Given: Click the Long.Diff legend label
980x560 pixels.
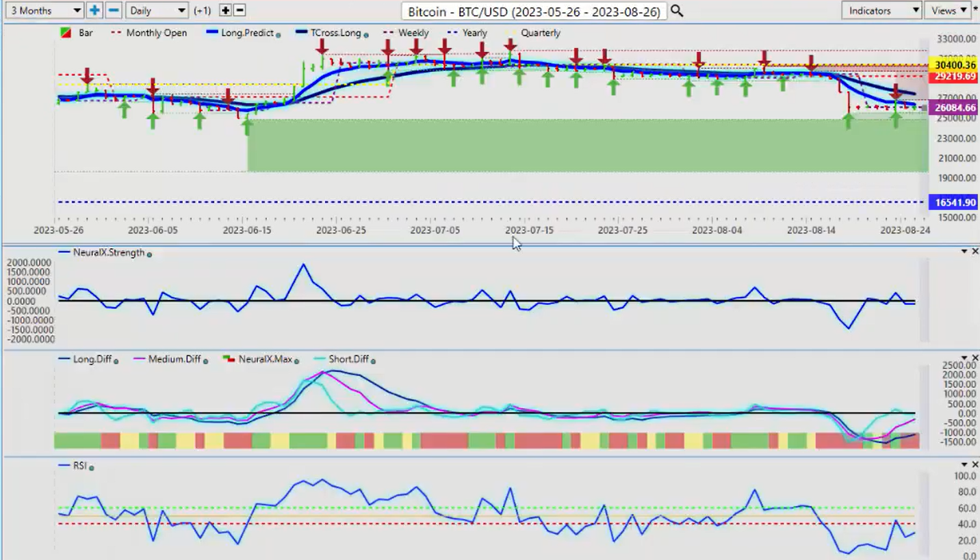Looking at the screenshot, I should [92, 359].
